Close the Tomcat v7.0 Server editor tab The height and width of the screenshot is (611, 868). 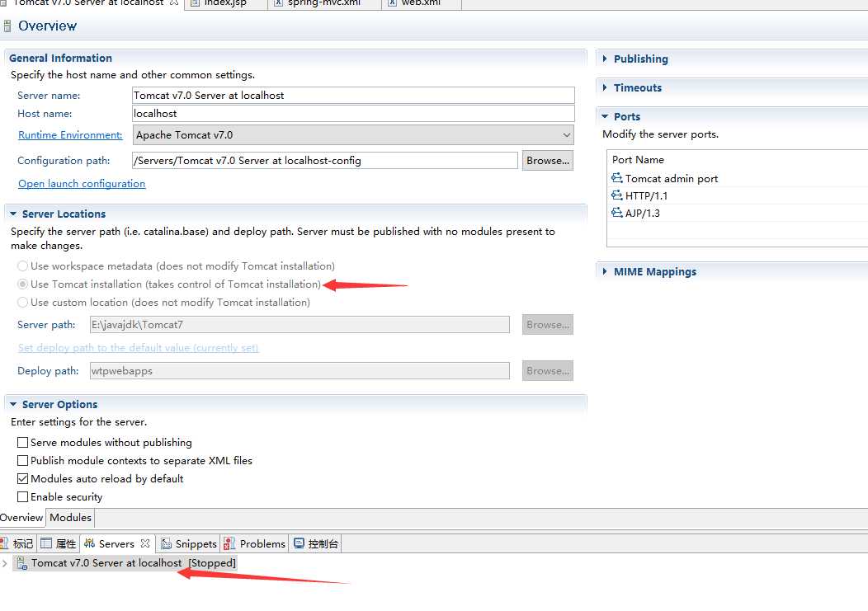coord(174,2)
